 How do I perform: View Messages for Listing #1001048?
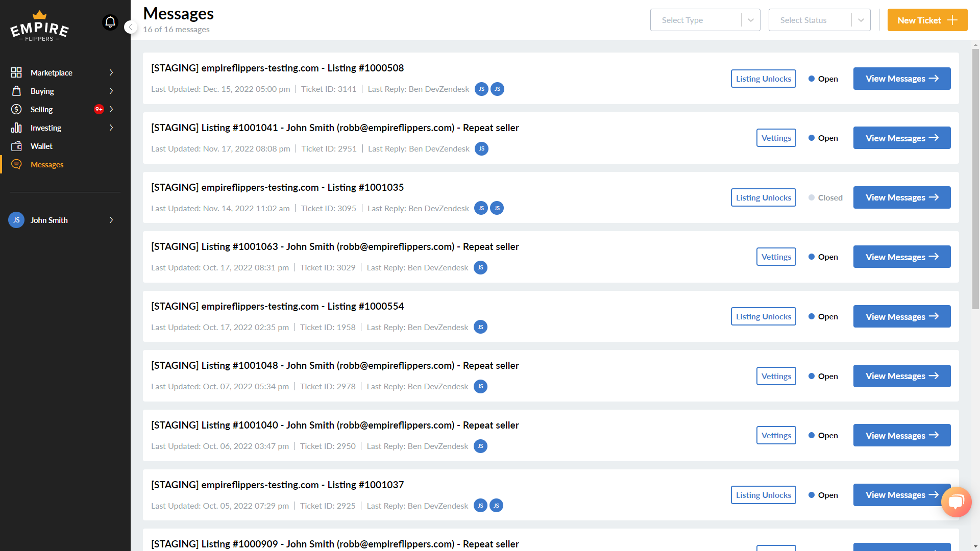pos(902,376)
